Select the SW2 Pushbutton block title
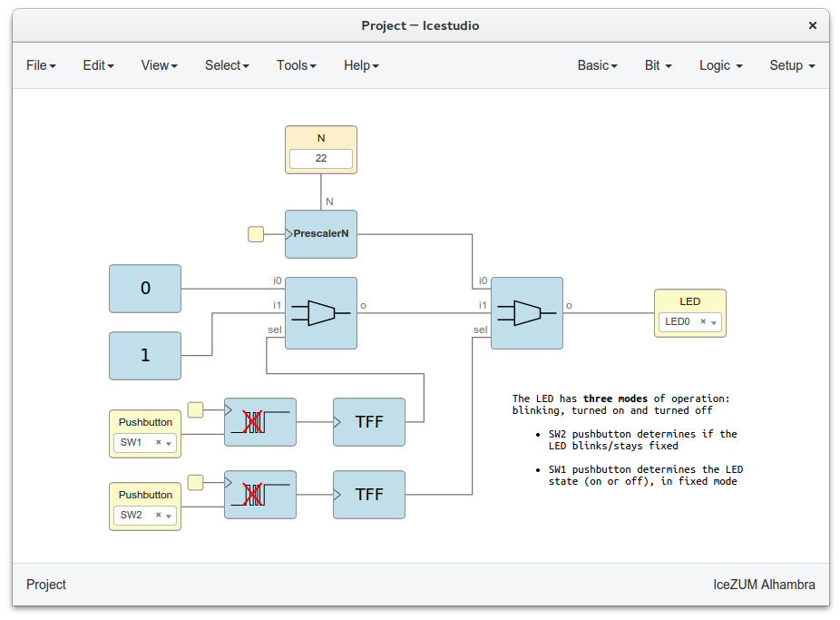Viewport: 840px width, 620px height. point(145,495)
